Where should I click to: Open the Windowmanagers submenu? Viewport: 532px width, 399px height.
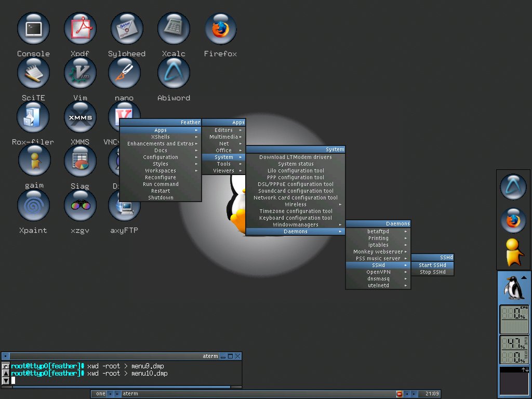point(295,224)
